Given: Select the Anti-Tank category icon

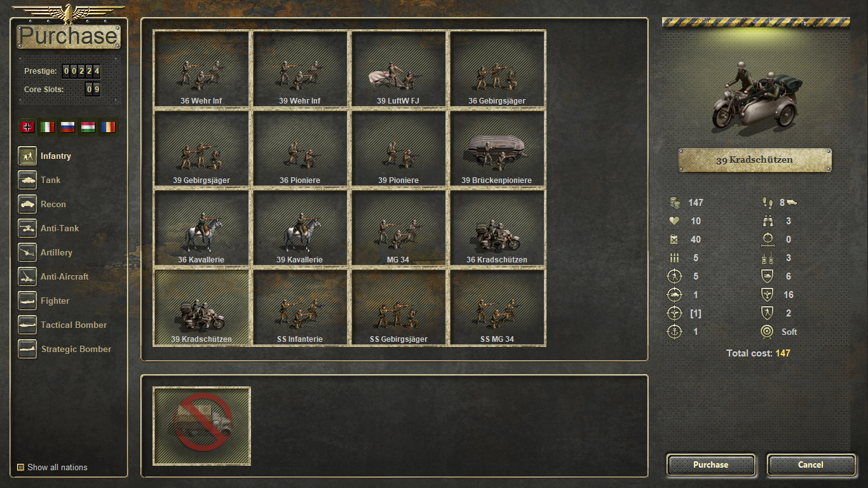Looking at the screenshot, I should pyautogui.click(x=27, y=228).
